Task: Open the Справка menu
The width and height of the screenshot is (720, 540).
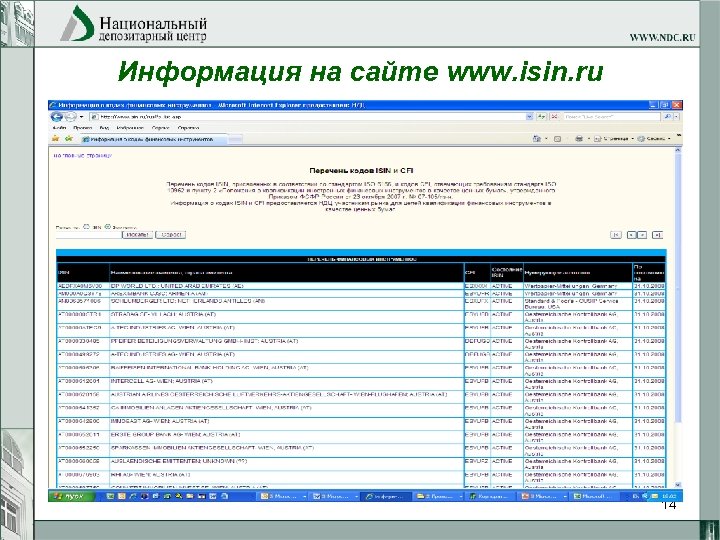Action: [x=188, y=128]
